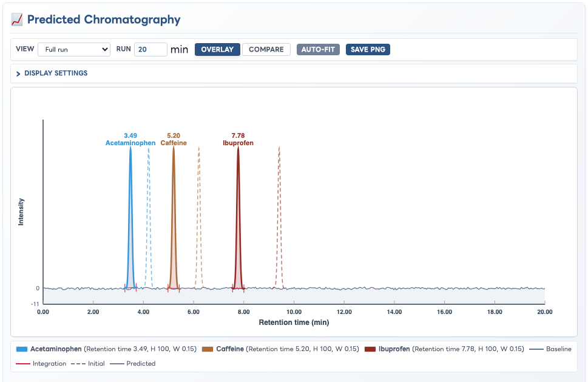
Task: Click the Run minutes input field
Action: [150, 50]
